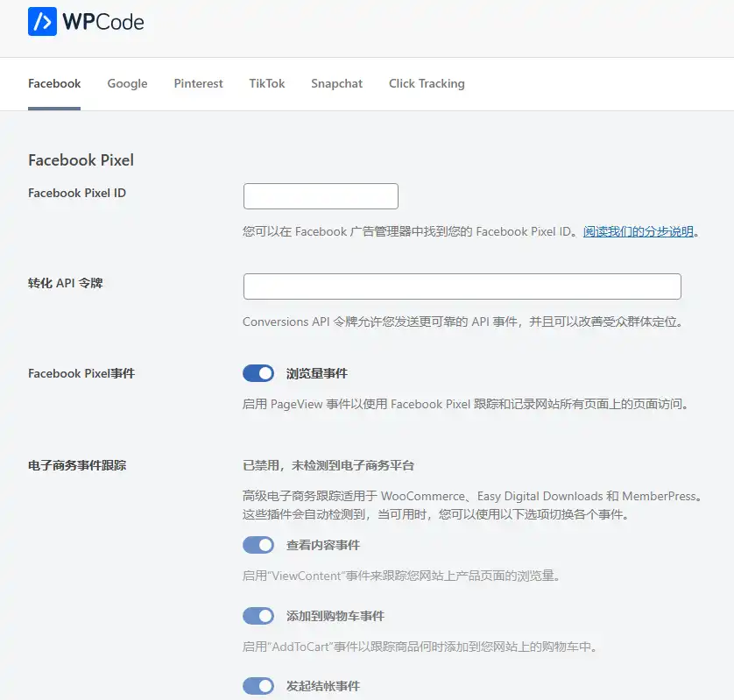The image size is (734, 700).
Task: Click the Facebook Pixel section heading
Action: click(80, 160)
